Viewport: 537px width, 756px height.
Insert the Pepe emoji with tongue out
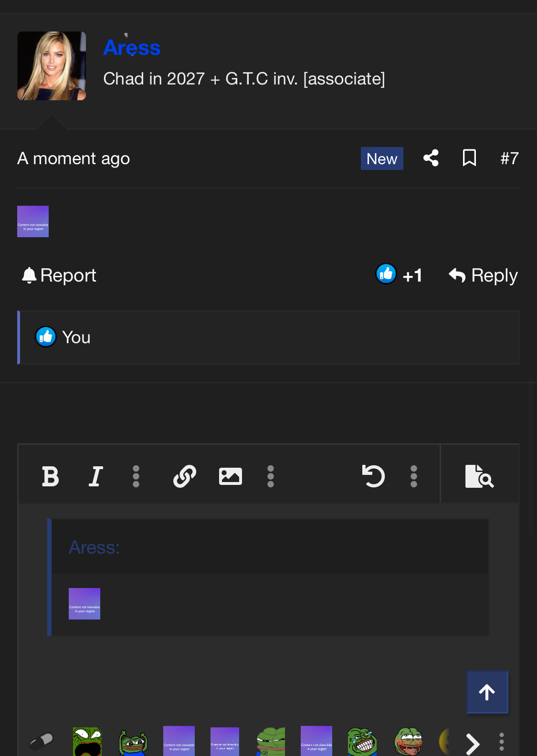[408, 742]
